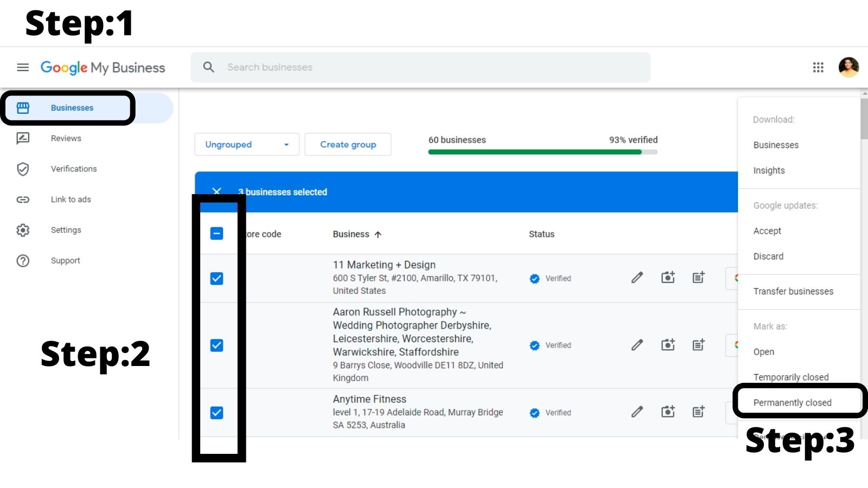
Task: Add photo for Aaron Russell Photography
Action: pyautogui.click(x=668, y=345)
